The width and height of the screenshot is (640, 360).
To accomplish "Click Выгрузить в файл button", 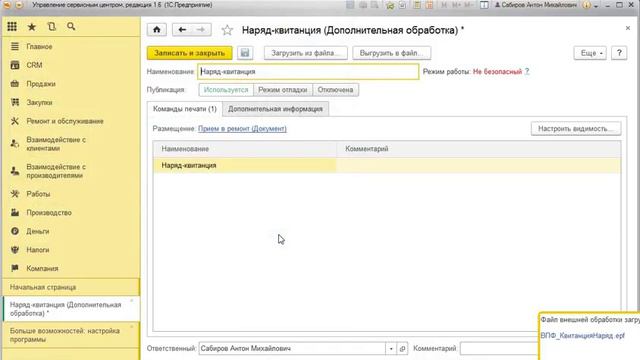I will click(392, 53).
